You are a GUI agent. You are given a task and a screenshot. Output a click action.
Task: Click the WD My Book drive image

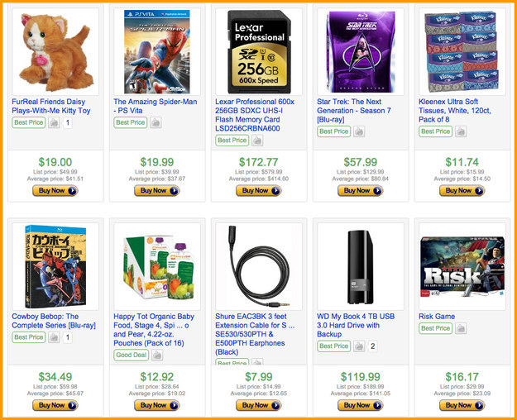360,265
